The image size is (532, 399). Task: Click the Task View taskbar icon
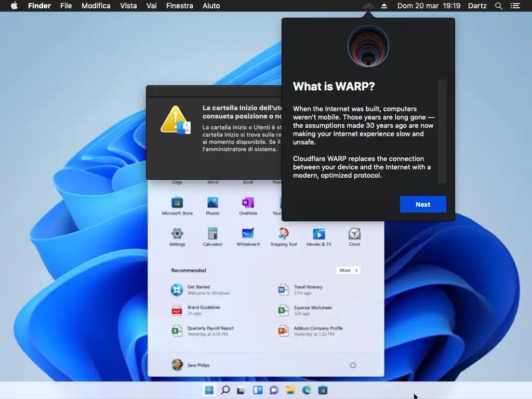241,390
